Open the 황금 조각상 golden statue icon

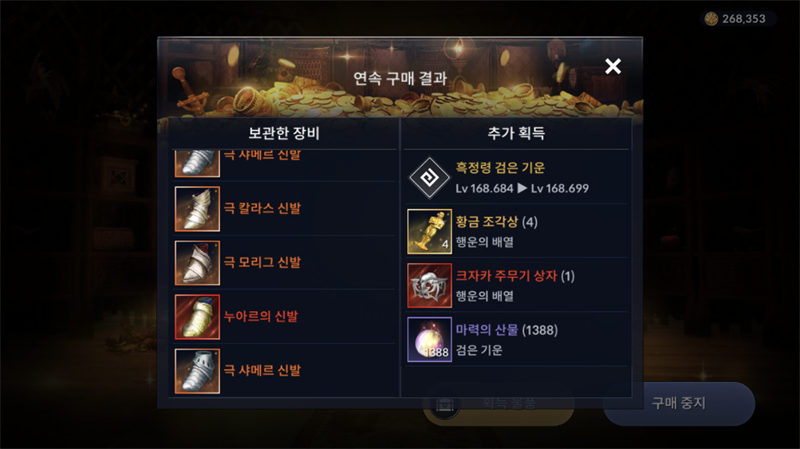pos(430,232)
